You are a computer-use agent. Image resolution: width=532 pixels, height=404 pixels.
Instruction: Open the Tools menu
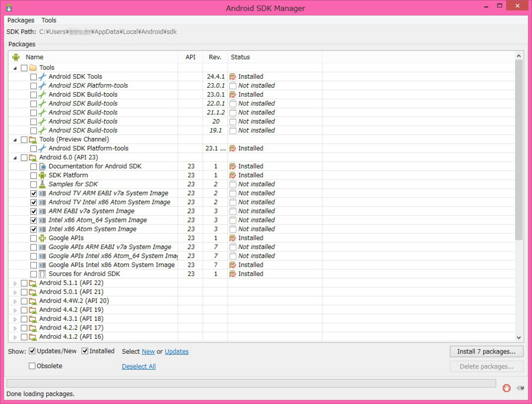click(49, 20)
